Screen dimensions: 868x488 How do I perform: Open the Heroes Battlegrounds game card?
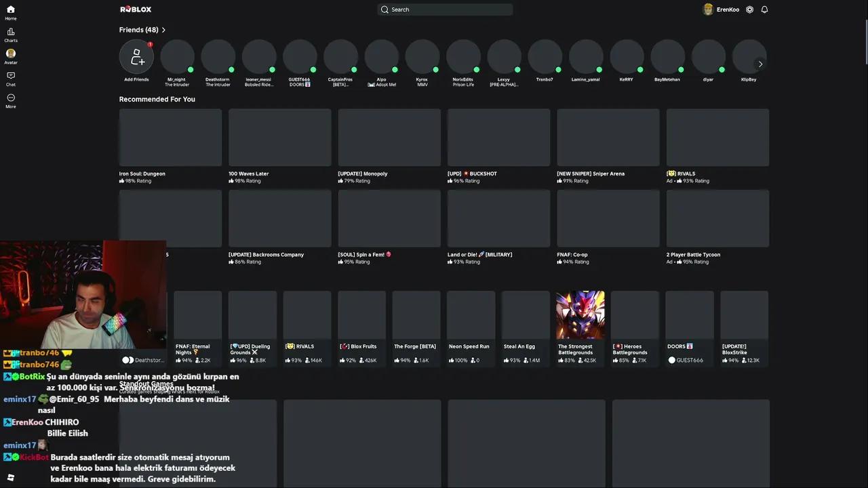click(635, 328)
